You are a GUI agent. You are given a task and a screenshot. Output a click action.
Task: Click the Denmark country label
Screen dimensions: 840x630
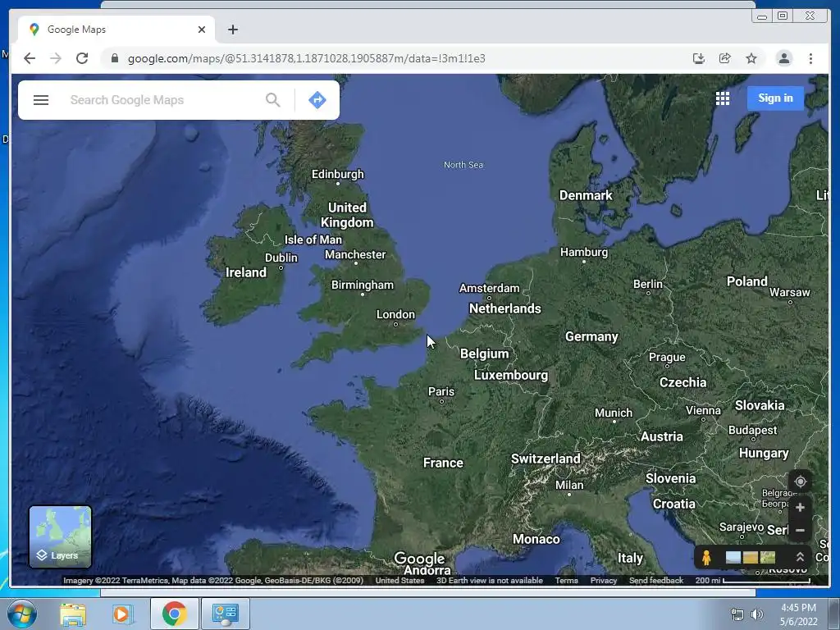(x=586, y=195)
